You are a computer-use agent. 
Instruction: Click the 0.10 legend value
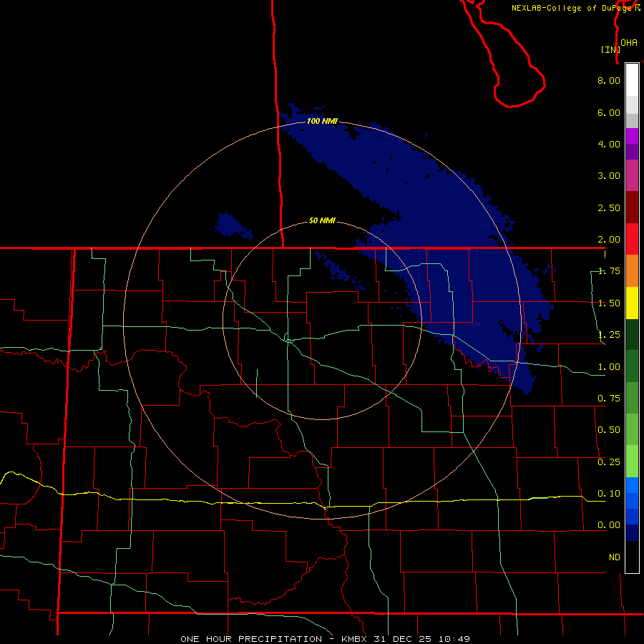609,494
